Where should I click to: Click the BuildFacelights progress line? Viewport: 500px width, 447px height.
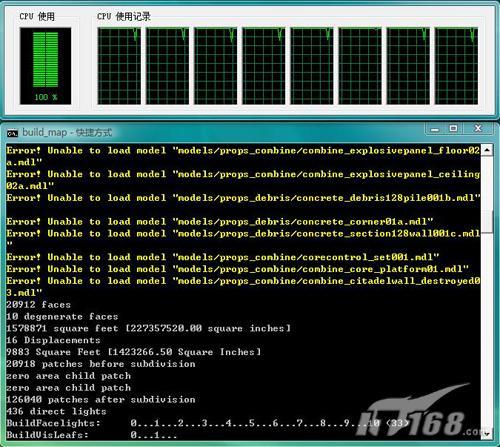(208, 423)
